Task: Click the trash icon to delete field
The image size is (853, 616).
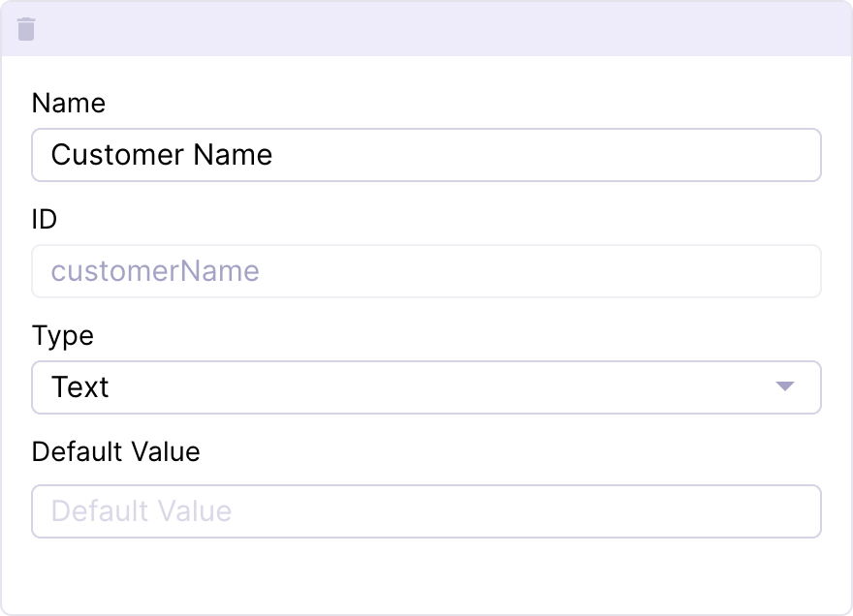Action: 27,29
